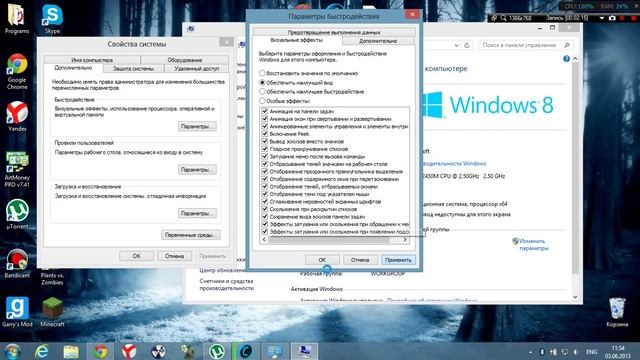Image resolution: width=640 pixels, height=360 pixels.
Task: Launch Minecraft from the desktop
Action: point(52,312)
